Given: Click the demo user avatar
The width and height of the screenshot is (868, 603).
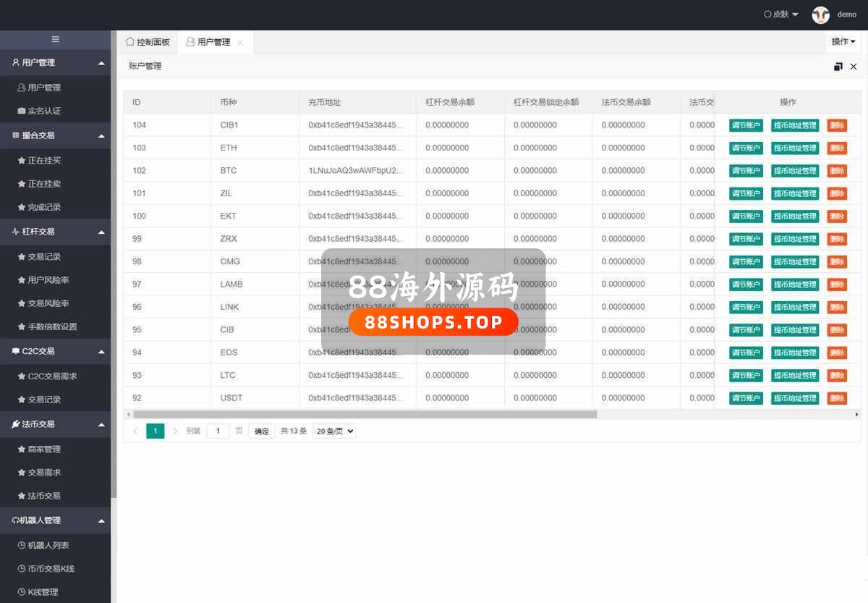Looking at the screenshot, I should (x=820, y=14).
